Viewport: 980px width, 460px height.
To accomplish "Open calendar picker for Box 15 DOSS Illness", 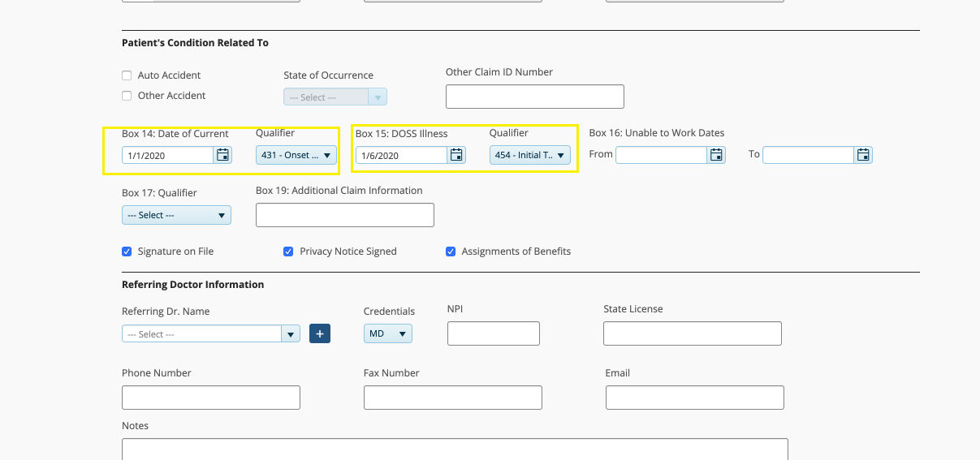I will [456, 155].
